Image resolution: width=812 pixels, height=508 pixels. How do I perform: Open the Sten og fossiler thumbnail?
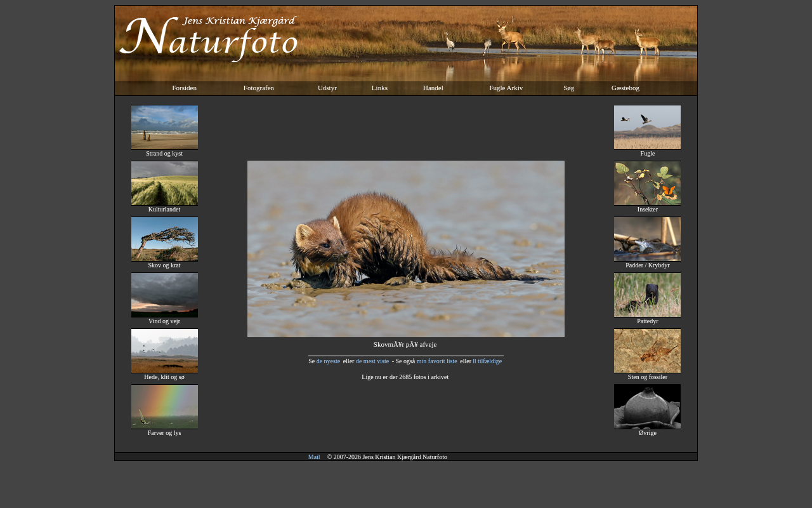coord(647,351)
